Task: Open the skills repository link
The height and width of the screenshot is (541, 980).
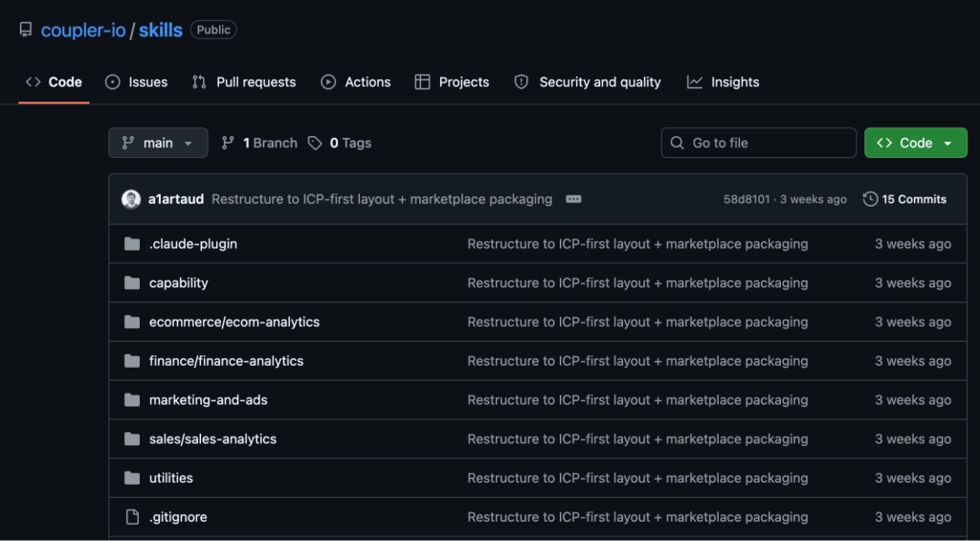Action: point(161,30)
